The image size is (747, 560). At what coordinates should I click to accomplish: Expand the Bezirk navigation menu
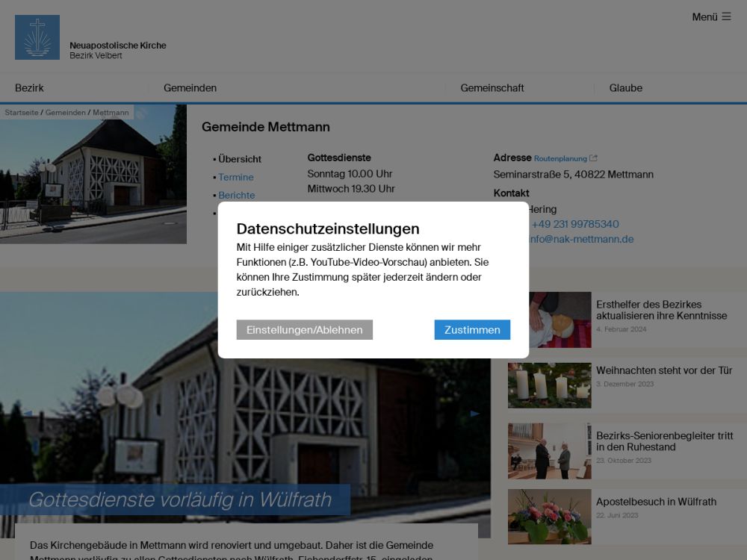(30, 88)
